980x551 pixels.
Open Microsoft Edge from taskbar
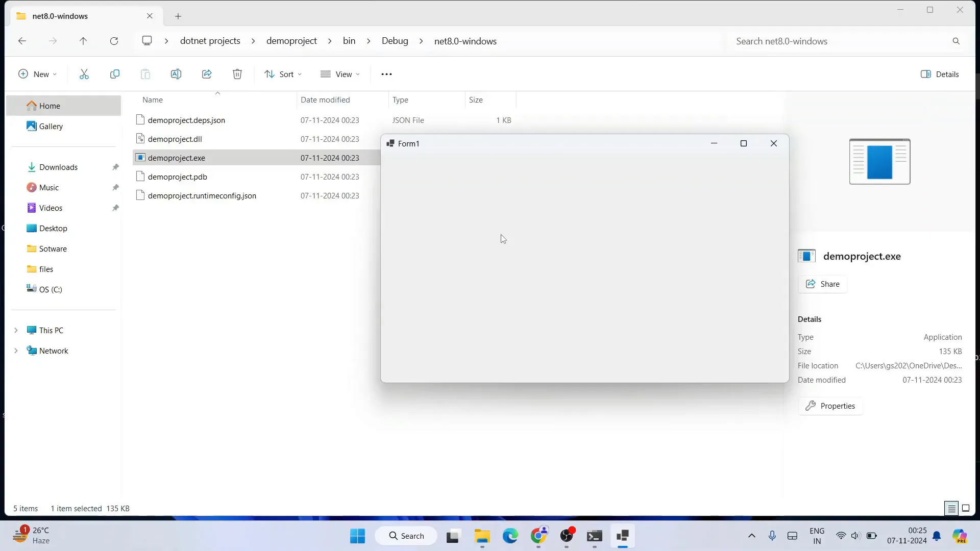tap(510, 536)
